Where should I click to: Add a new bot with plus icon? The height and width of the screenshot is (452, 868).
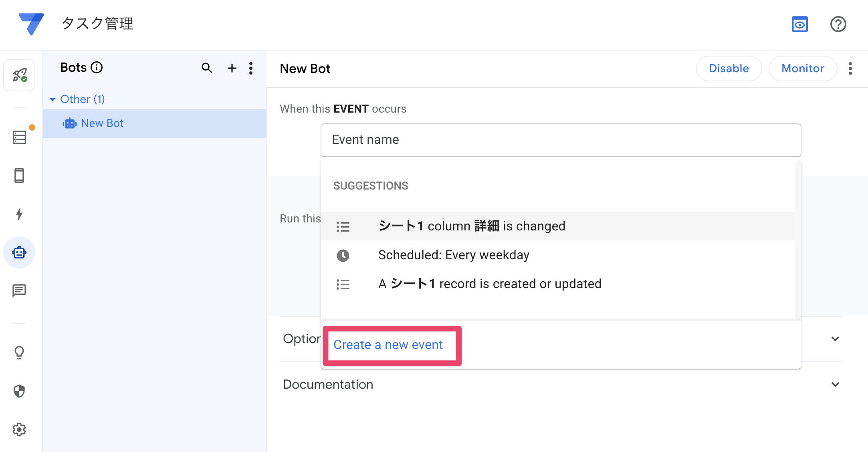pyautogui.click(x=232, y=68)
